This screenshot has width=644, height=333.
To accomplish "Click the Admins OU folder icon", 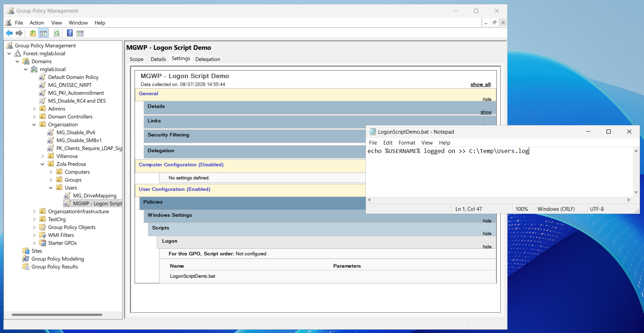I will coord(43,109).
